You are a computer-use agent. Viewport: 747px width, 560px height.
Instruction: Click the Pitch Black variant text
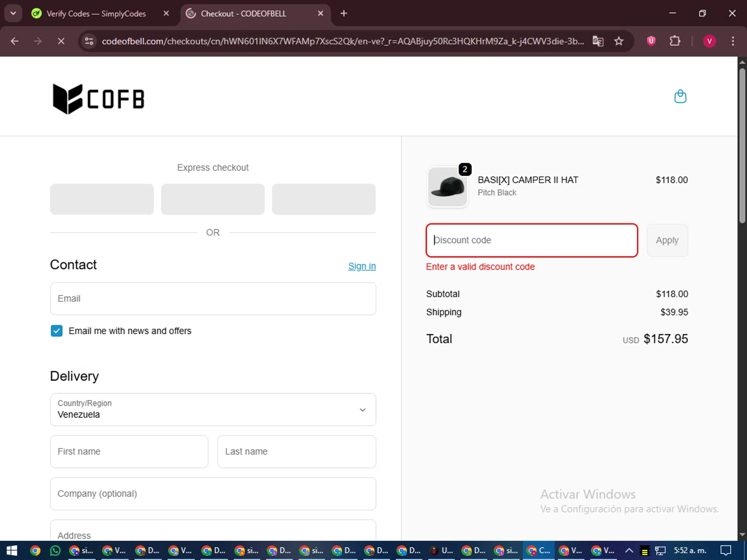point(497,193)
